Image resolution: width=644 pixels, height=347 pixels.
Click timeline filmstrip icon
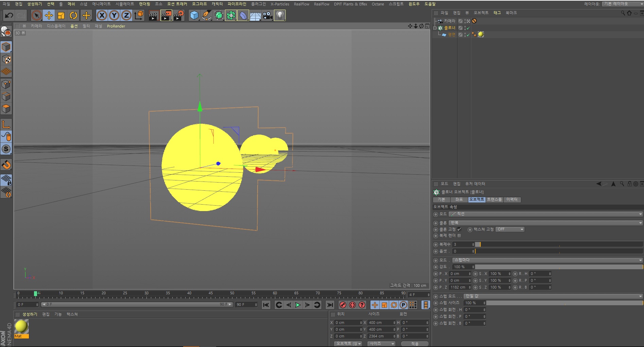pyautogui.click(x=425, y=305)
